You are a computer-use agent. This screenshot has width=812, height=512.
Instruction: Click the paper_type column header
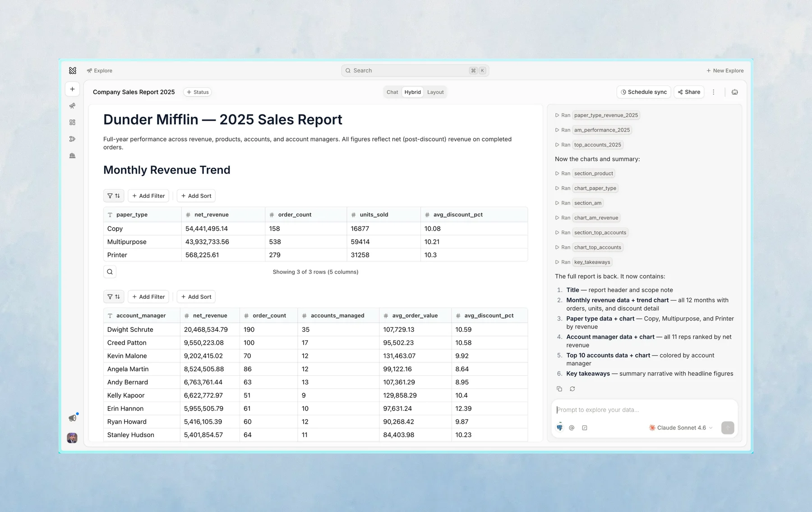pos(143,215)
